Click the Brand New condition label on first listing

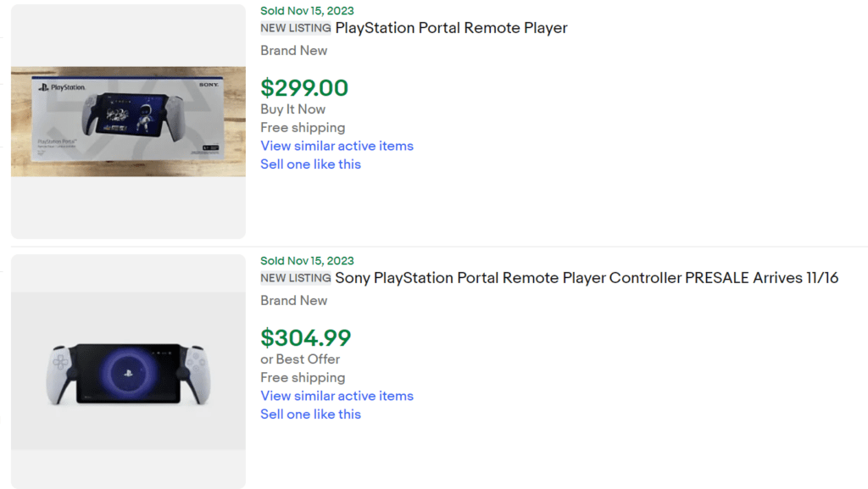(293, 50)
